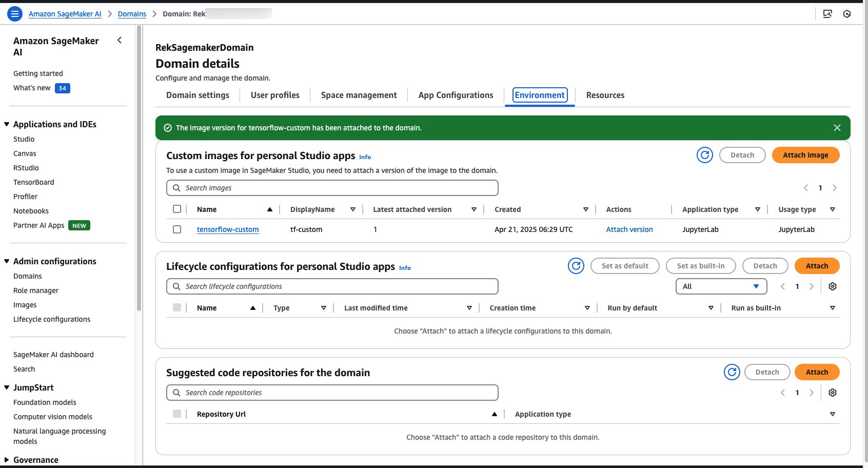Viewport: 868px width, 468px height.
Task: Open the tensorflow-custom image link
Action: (x=228, y=229)
